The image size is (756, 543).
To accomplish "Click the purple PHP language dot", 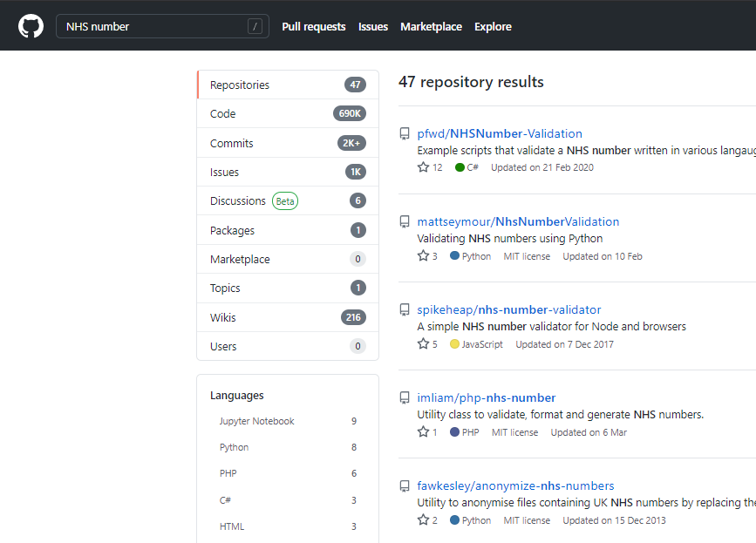I will click(454, 432).
